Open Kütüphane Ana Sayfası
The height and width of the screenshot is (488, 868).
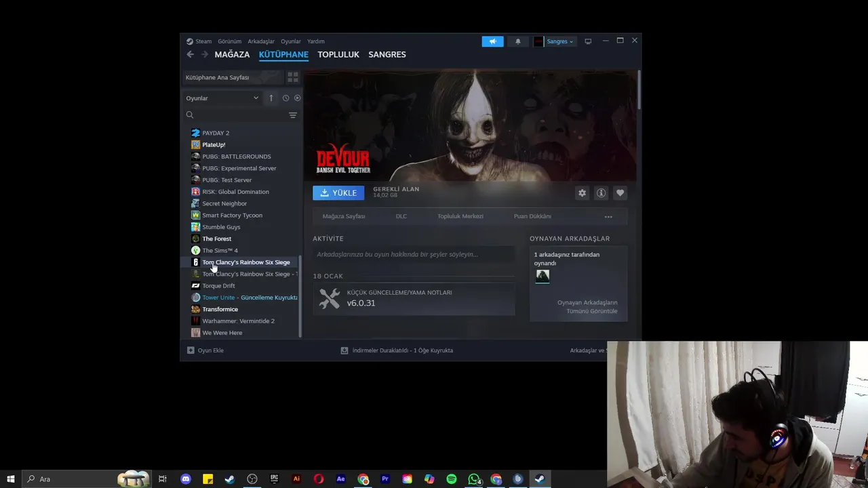[233, 77]
